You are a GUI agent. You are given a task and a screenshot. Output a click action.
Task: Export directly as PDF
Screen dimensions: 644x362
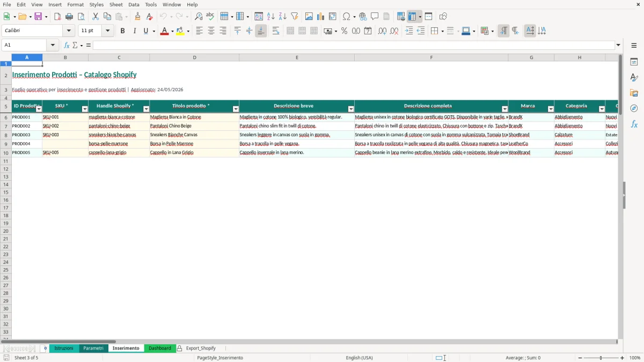(57, 17)
